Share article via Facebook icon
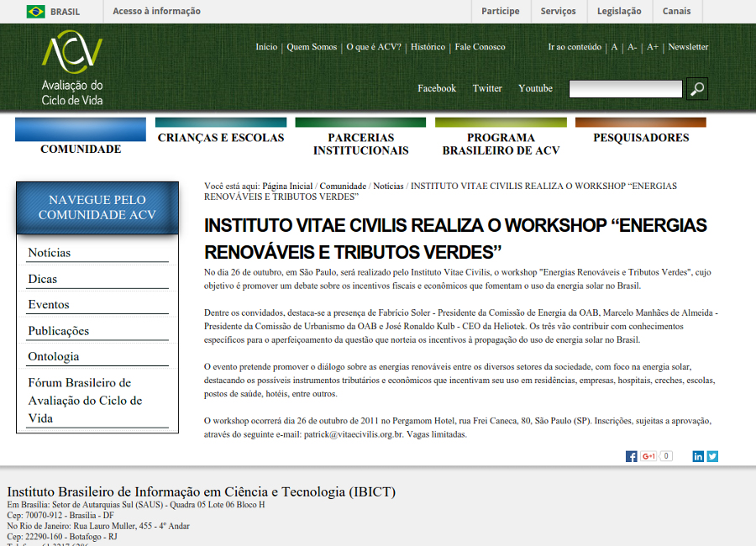 [x=631, y=456]
